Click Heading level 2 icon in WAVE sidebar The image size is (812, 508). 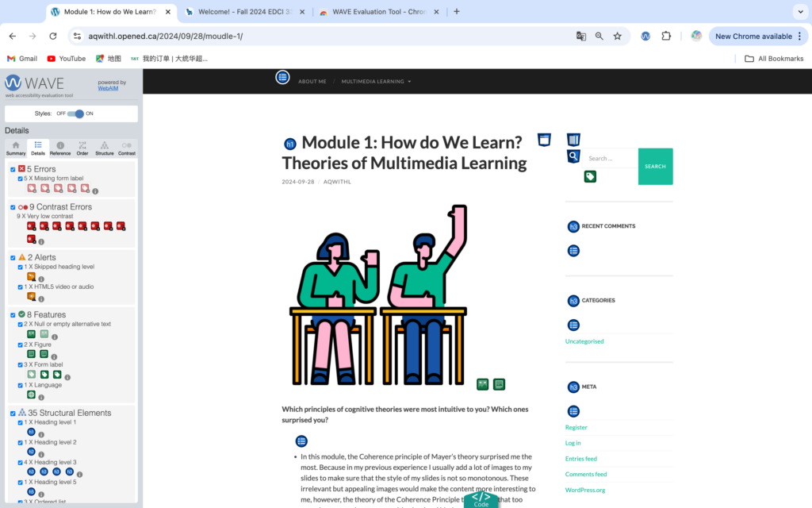[x=31, y=452]
